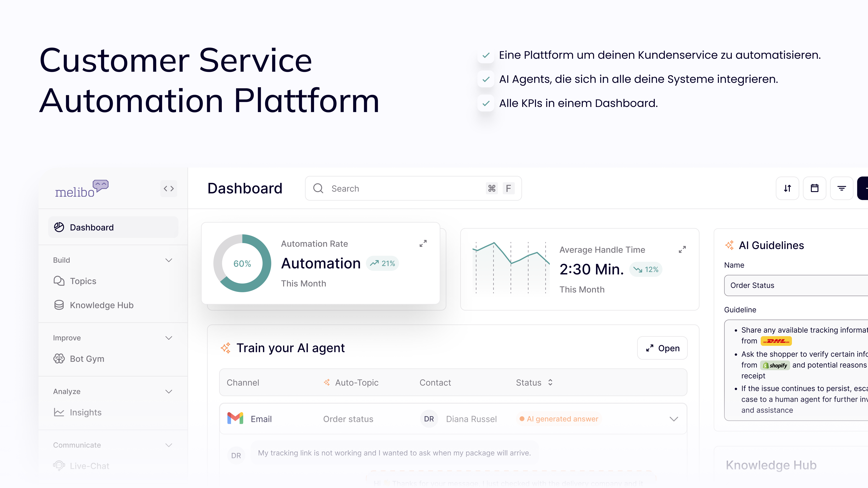Toggle the Alle KPIs checkmark box
Screen dimensions: 868x488
[x=486, y=103]
